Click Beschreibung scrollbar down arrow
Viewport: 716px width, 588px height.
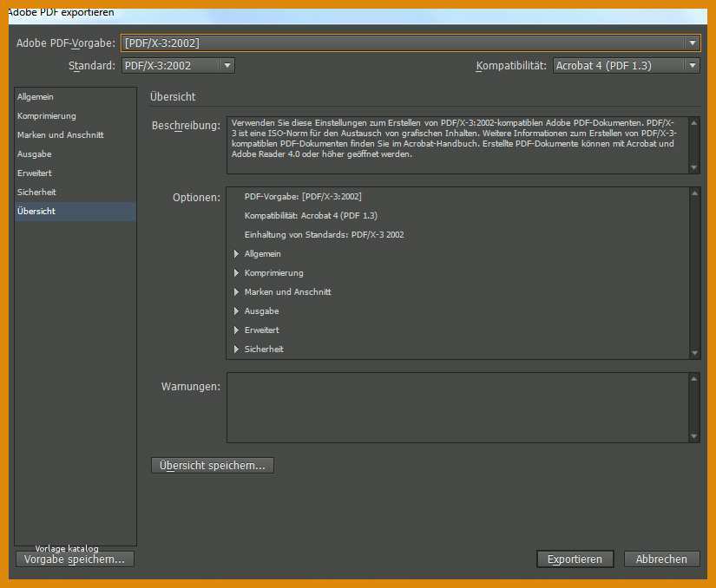[694, 168]
